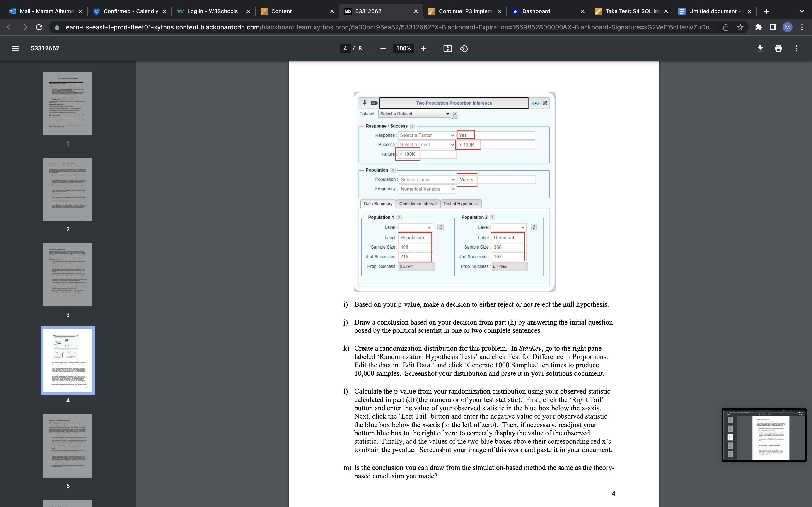Click the zoom in plus icon
The height and width of the screenshot is (507, 812).
423,49
